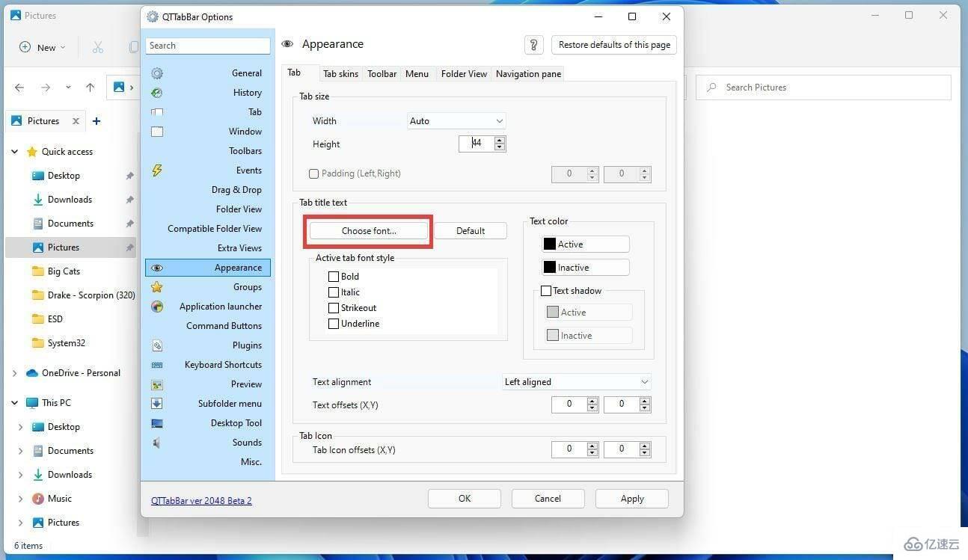Open Keyboard Shortcuts keyboard icon
The height and width of the screenshot is (560, 968).
[157, 365]
